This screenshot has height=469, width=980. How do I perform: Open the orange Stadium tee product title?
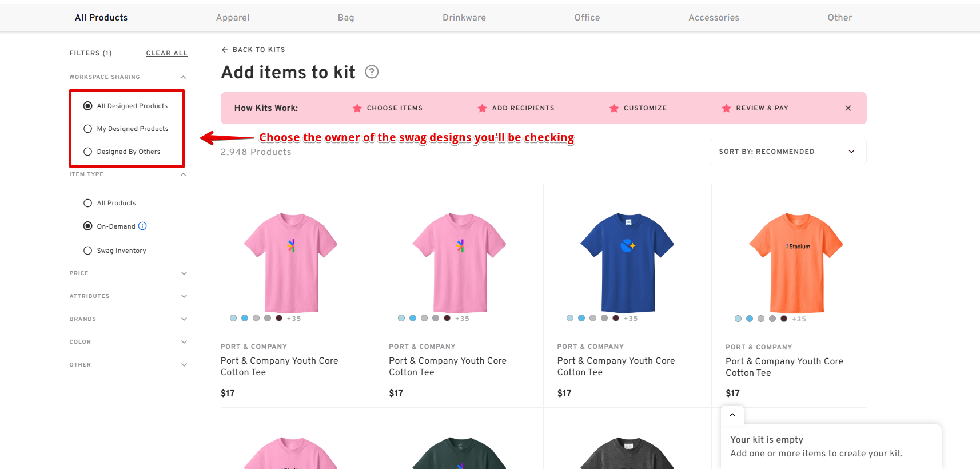tap(784, 367)
